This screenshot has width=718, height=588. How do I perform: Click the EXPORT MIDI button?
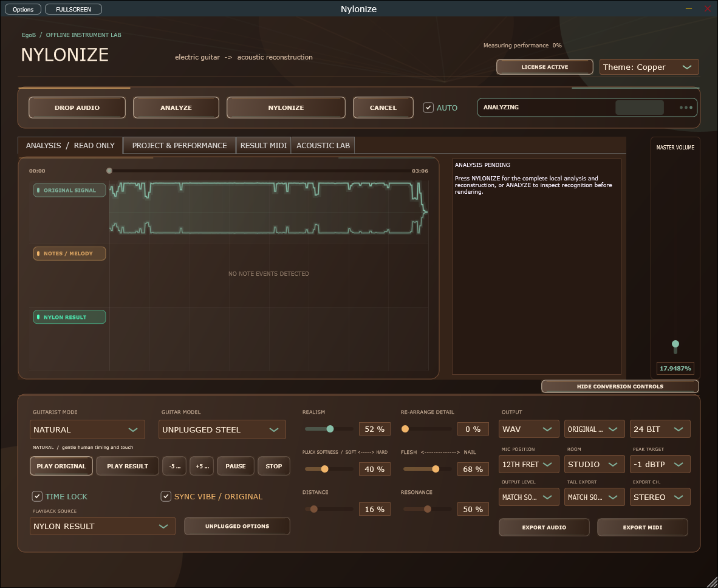[x=643, y=527]
